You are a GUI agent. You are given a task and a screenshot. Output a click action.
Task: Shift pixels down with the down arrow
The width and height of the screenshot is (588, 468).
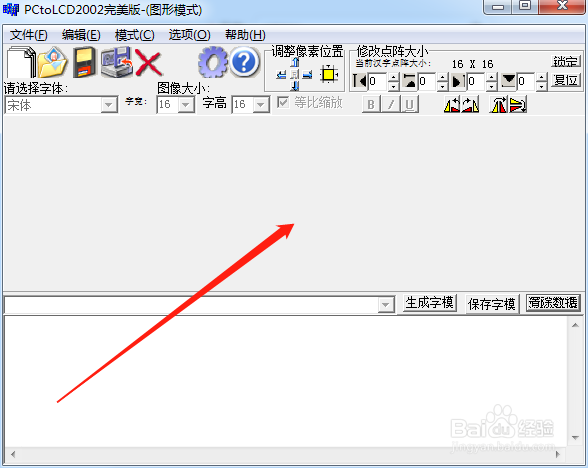click(295, 86)
